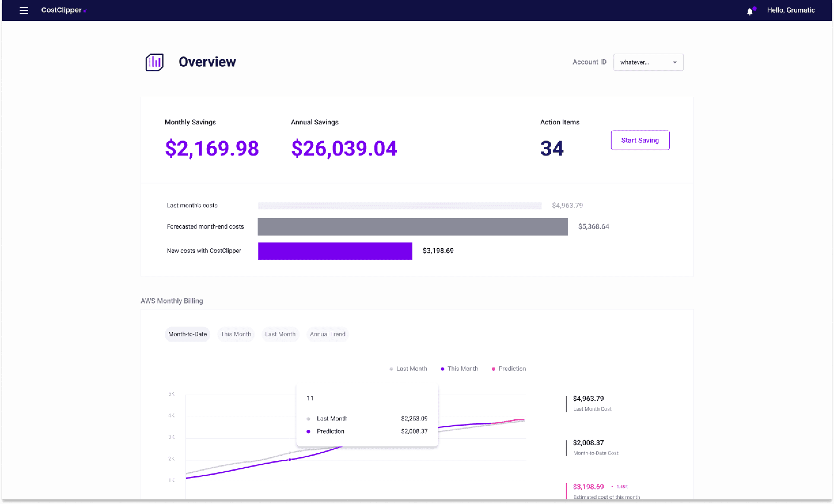
Task: Click the purple New costs with CostClipper bar
Action: 335,251
